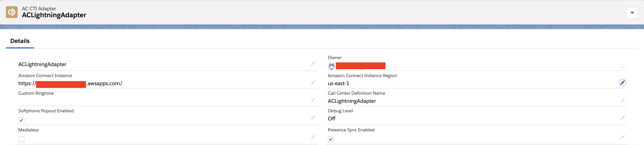Toggle Softphone Popout Enabled checkbox
Screen dimensions: 644x145
coord(21,120)
